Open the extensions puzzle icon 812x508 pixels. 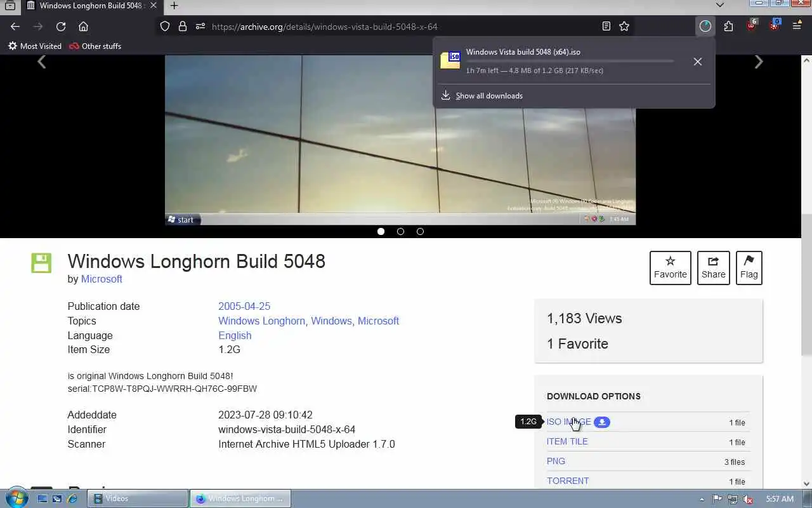728,27
